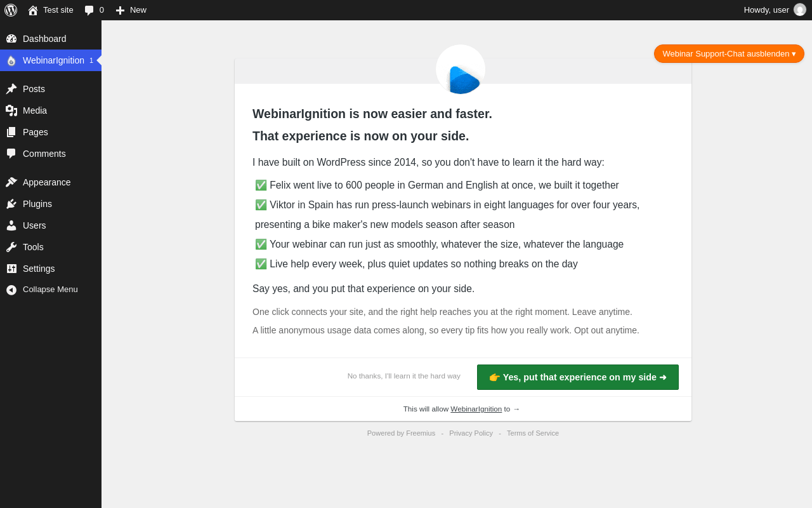The width and height of the screenshot is (812, 508).
Task: Click the WordPress logo icon
Action: tap(11, 10)
